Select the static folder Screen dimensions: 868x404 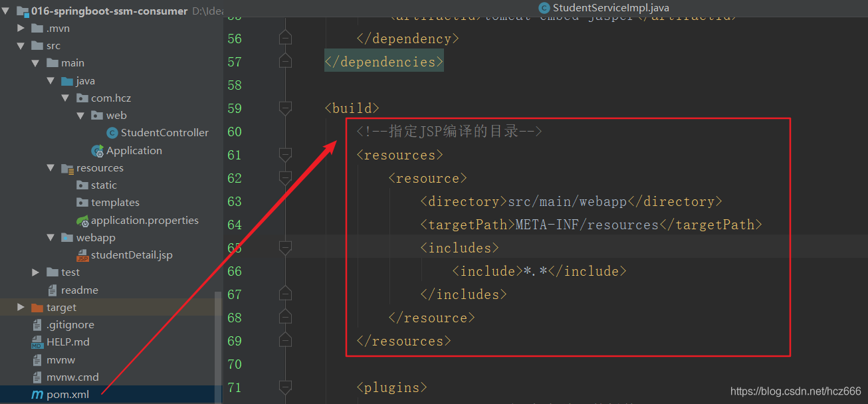104,185
